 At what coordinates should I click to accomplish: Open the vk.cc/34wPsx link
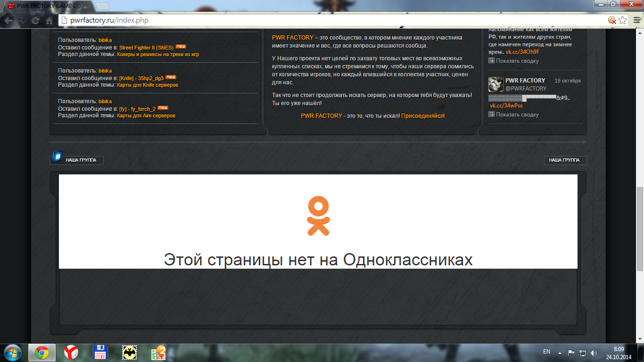[506, 106]
